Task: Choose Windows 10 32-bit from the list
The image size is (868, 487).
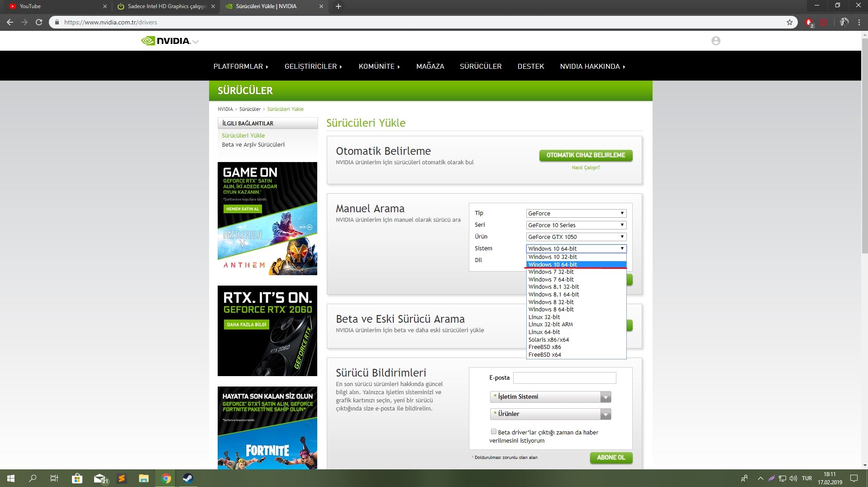Action: (576, 257)
